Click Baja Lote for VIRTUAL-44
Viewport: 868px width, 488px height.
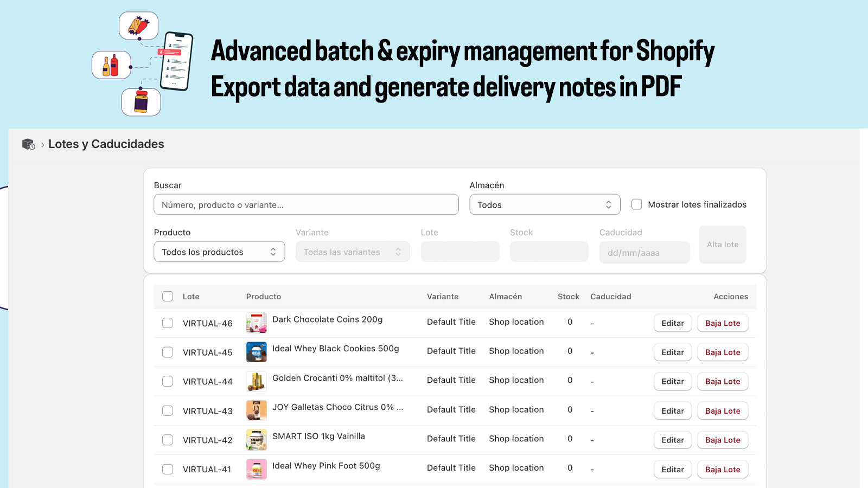pyautogui.click(x=723, y=381)
